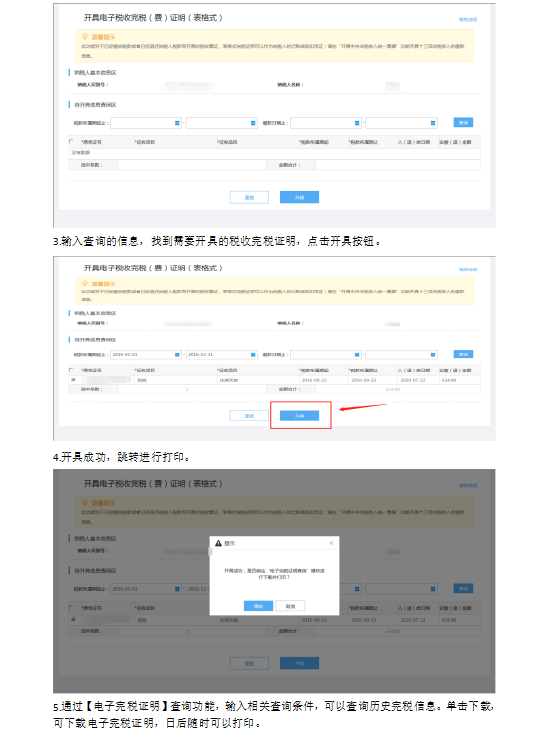
Task: Open payment-date start calendar in dimmed screenshot
Action: 357,589
